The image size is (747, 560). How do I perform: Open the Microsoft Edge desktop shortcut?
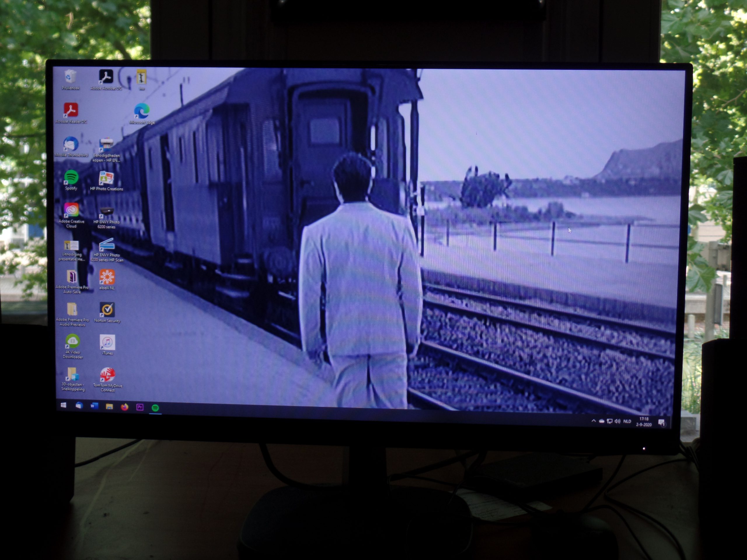pos(142,114)
